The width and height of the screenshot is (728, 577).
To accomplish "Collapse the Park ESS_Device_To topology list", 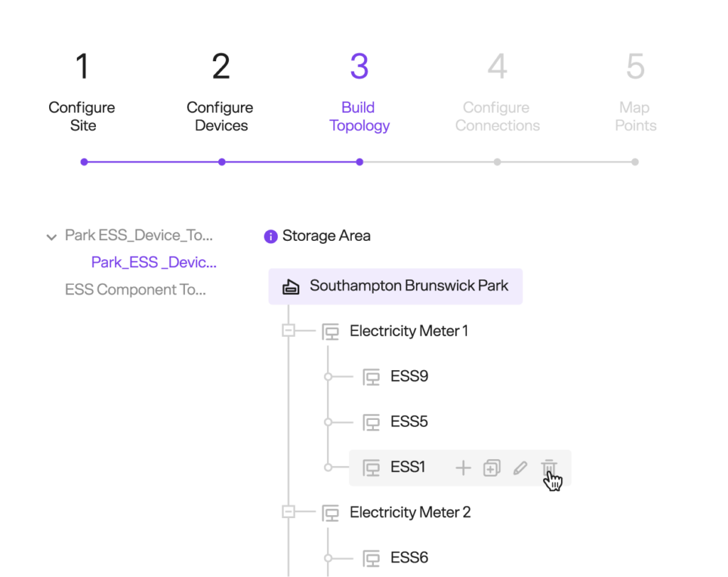I will 50,236.
